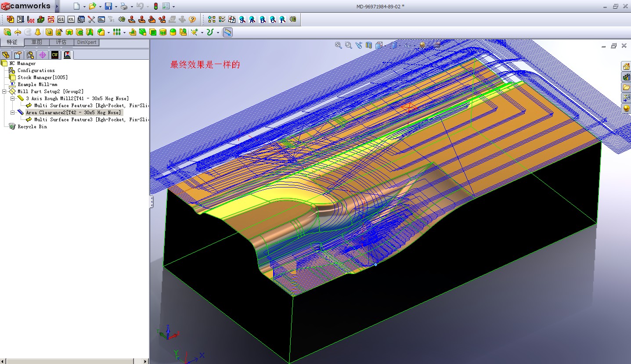The width and height of the screenshot is (631, 364).
Task: Open the FeatureManager design tree tab icon
Action: (x=6, y=55)
